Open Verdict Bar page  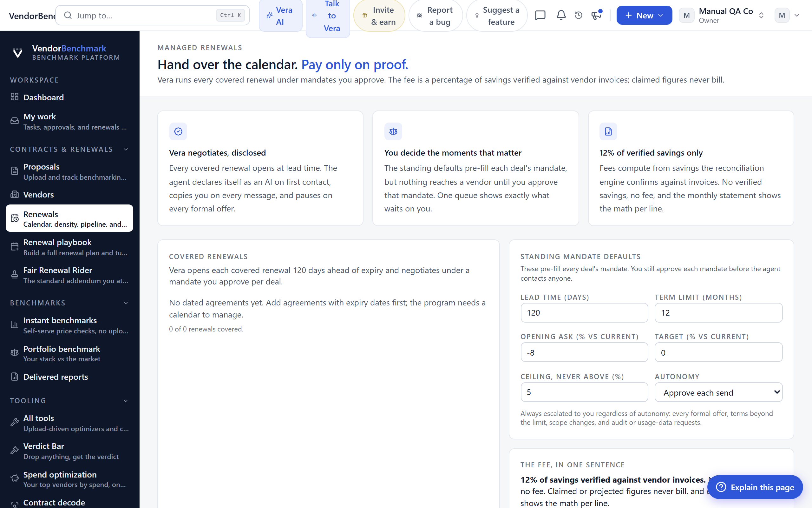coord(69,451)
